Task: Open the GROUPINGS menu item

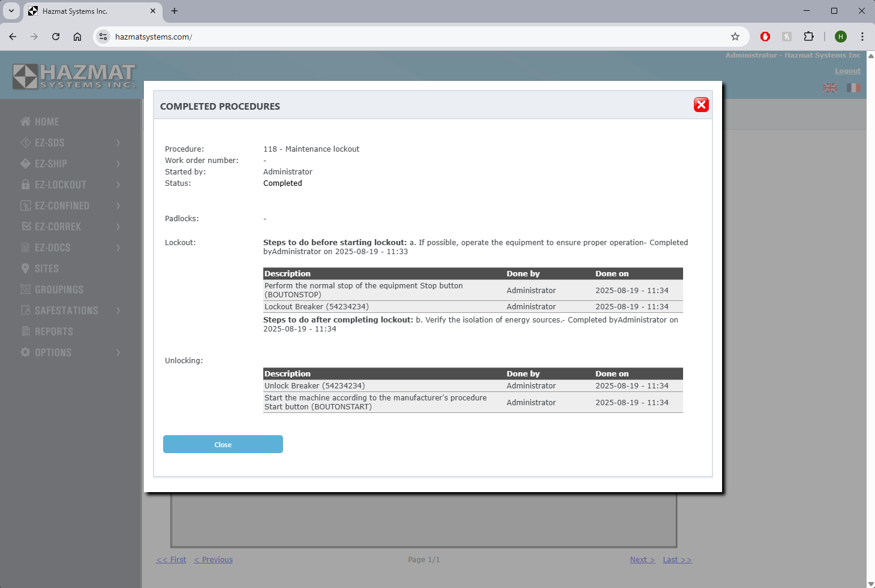Action: [59, 290]
